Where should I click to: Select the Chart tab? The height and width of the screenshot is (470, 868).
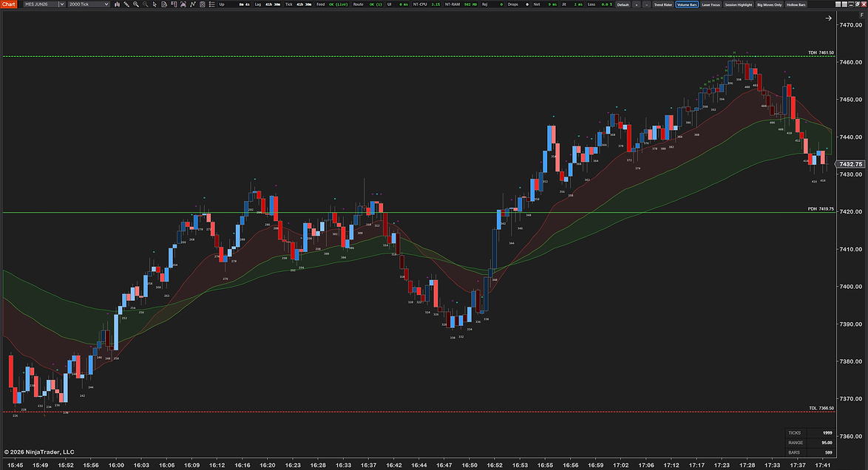coord(9,4)
